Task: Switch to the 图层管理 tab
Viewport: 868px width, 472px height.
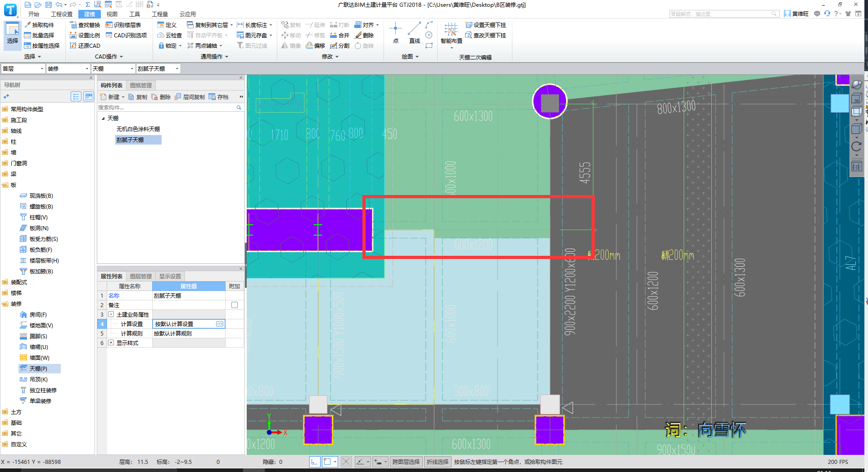Action: tap(141, 276)
